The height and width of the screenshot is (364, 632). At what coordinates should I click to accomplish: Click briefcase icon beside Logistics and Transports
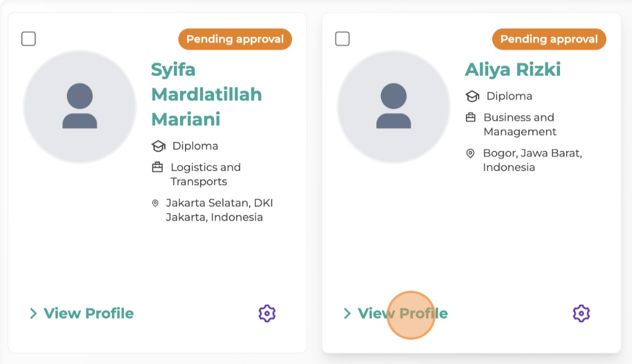157,167
